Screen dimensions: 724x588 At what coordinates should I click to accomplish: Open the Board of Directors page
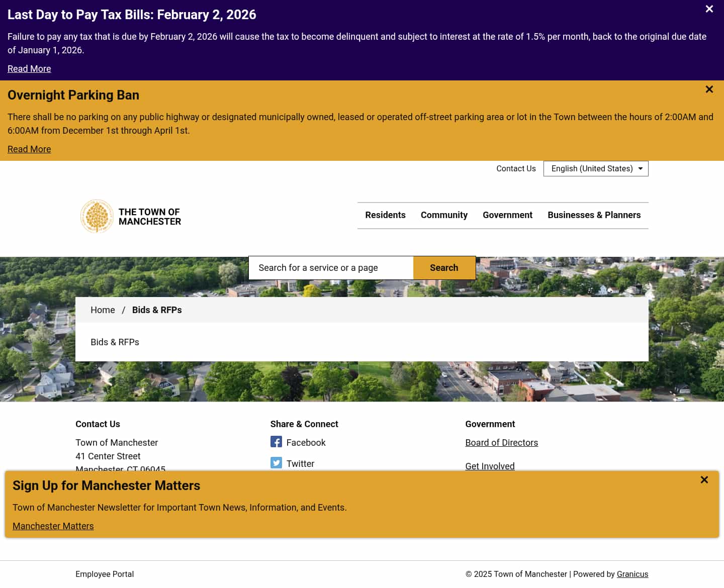click(501, 442)
